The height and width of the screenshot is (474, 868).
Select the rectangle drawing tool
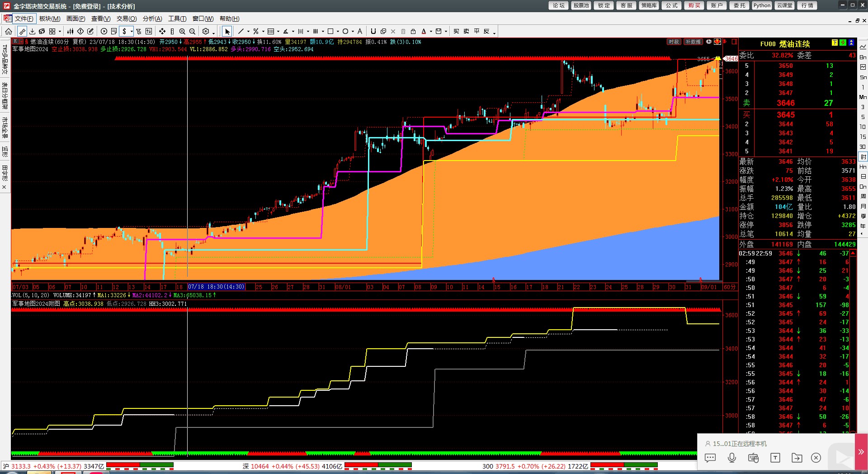tap(330, 31)
